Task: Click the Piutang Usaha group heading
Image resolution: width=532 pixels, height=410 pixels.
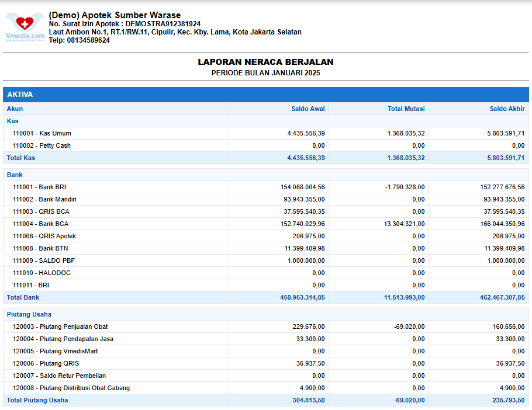Action: coord(29,314)
